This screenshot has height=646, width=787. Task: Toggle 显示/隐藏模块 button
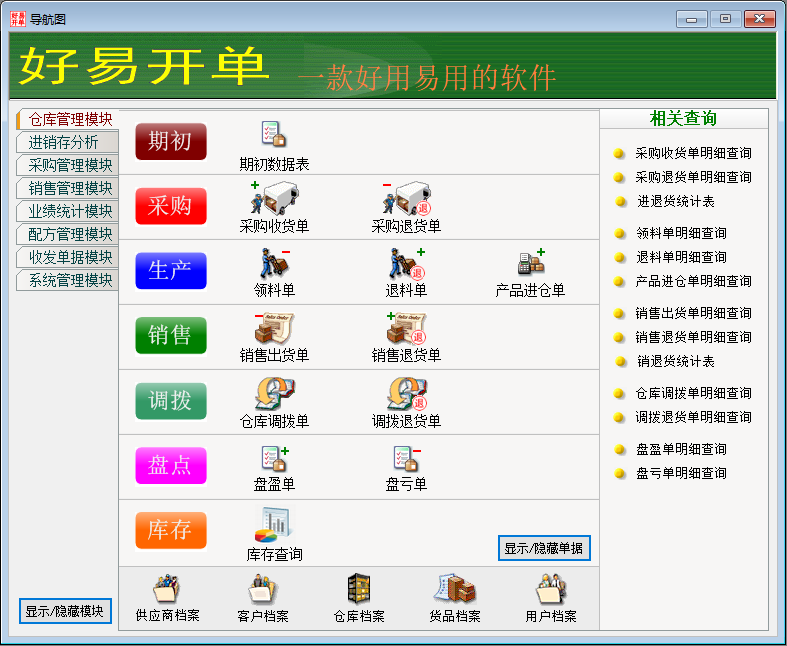65,611
